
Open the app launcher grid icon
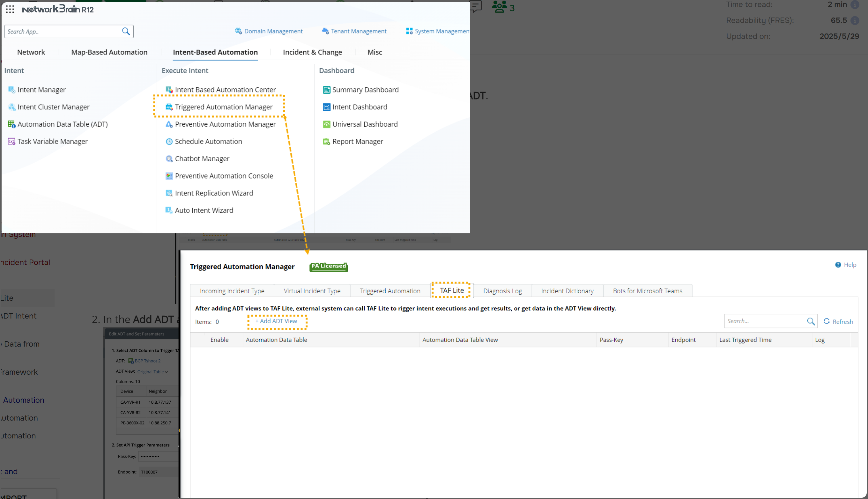(x=10, y=9)
